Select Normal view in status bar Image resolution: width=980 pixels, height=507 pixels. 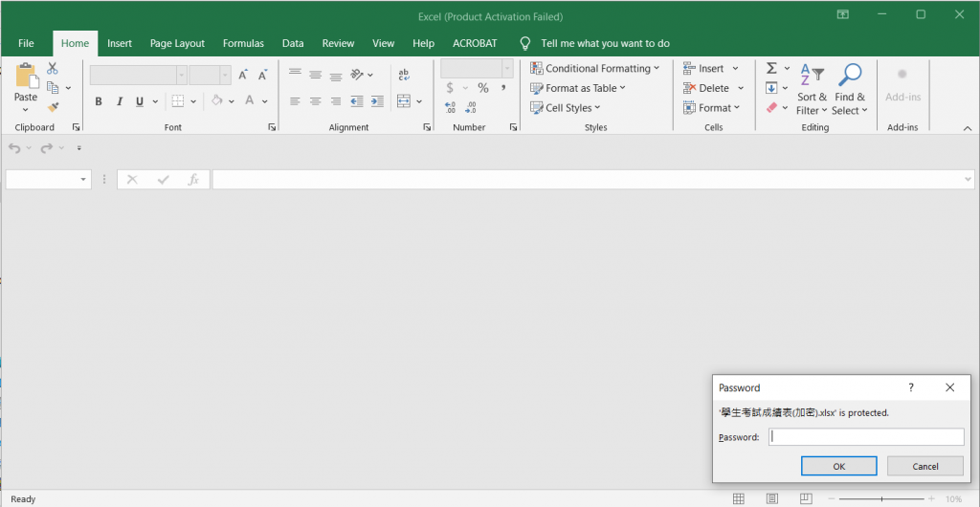[738, 499]
